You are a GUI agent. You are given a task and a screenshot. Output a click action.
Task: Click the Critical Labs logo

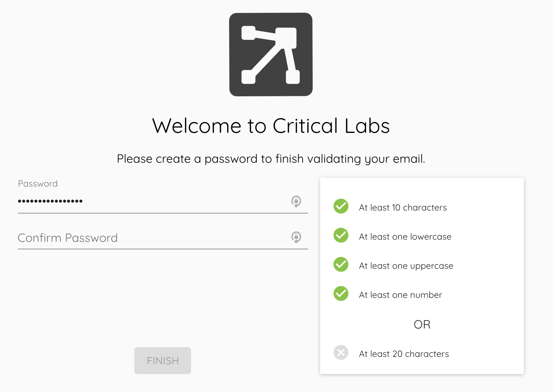pyautogui.click(x=271, y=55)
